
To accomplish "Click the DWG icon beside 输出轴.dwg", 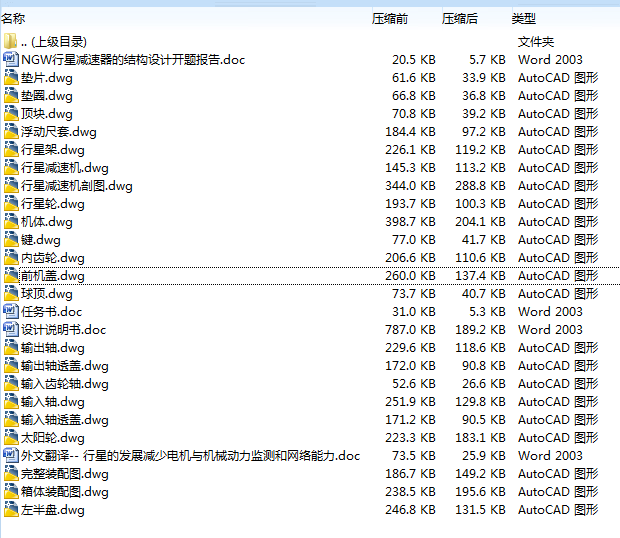I will (11, 347).
